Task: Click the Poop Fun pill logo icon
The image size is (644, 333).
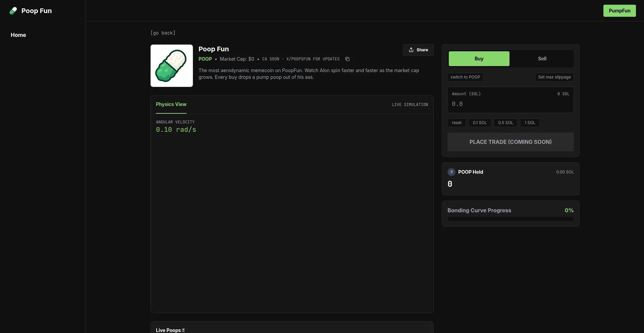Action: coord(13,11)
